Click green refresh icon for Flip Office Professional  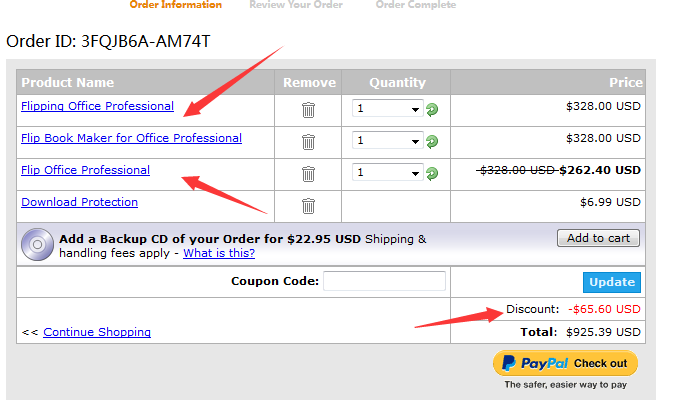point(432,174)
